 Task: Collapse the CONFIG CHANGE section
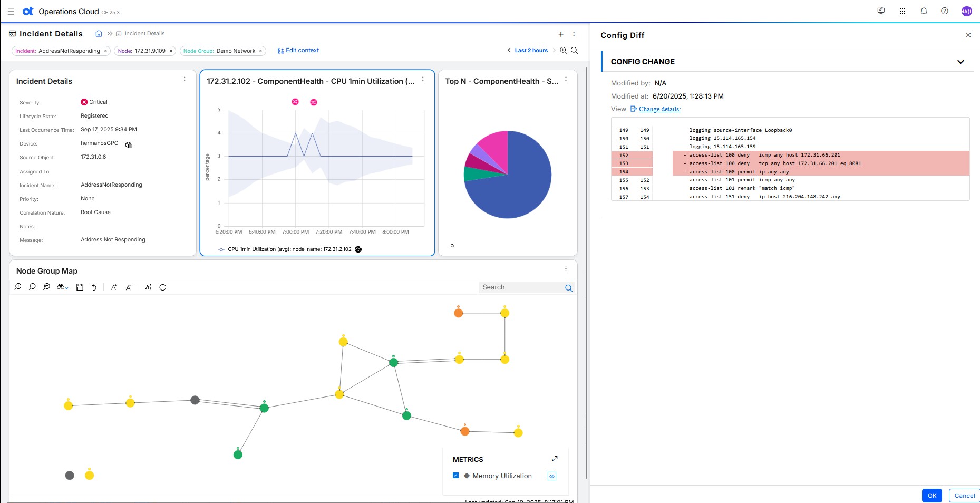[960, 62]
